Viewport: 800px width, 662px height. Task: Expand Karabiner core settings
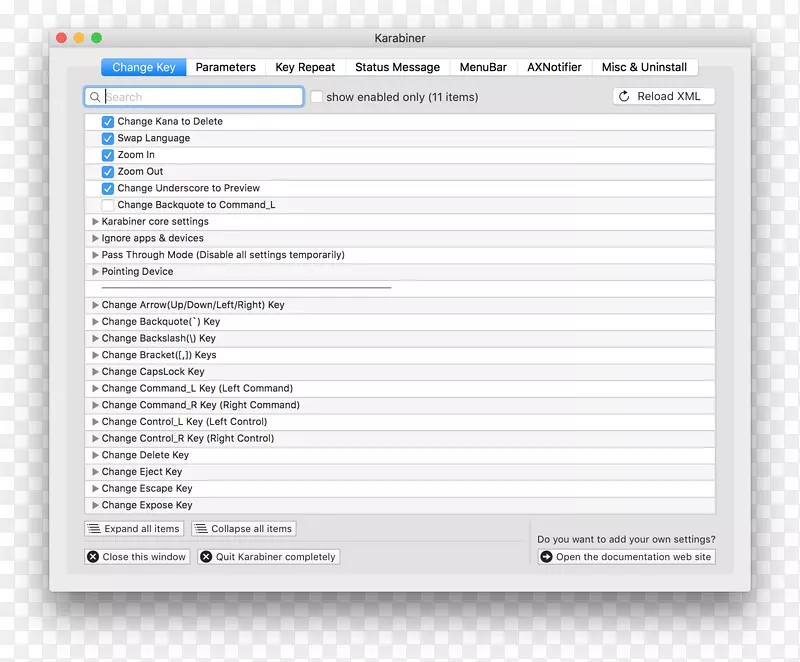pyautogui.click(x=96, y=222)
